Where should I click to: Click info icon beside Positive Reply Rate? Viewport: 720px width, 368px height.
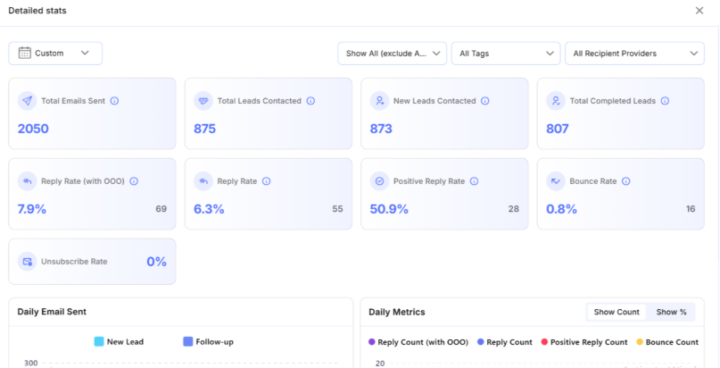click(x=474, y=181)
